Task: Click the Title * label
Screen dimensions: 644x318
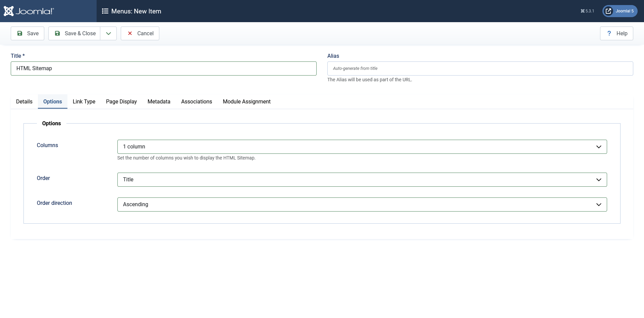Action: (x=18, y=56)
